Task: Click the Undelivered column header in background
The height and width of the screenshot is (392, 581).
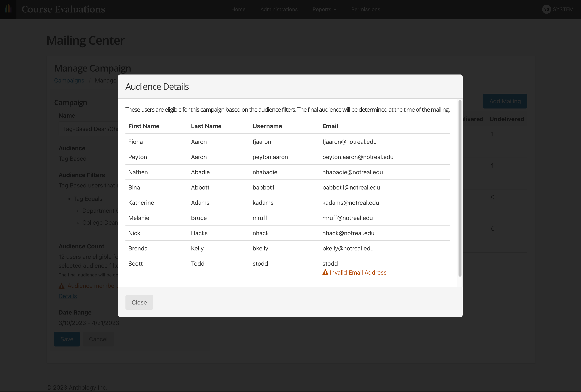Action: [x=507, y=119]
